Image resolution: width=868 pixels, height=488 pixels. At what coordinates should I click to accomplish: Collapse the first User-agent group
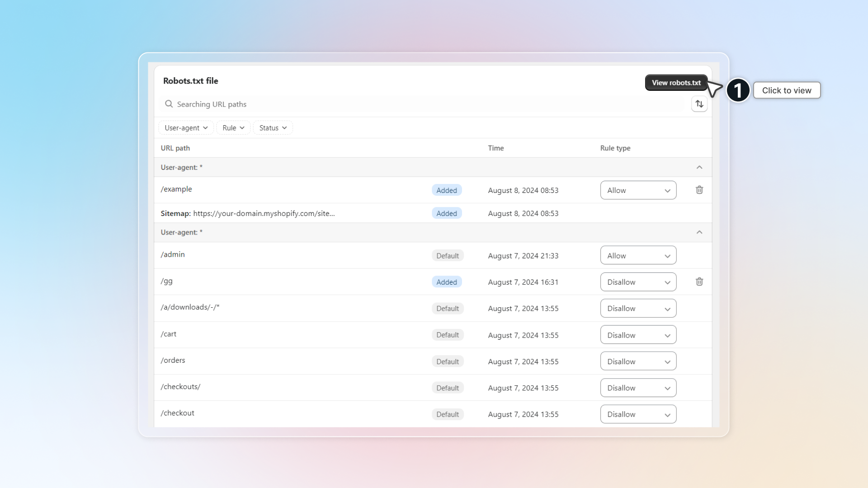tap(699, 167)
